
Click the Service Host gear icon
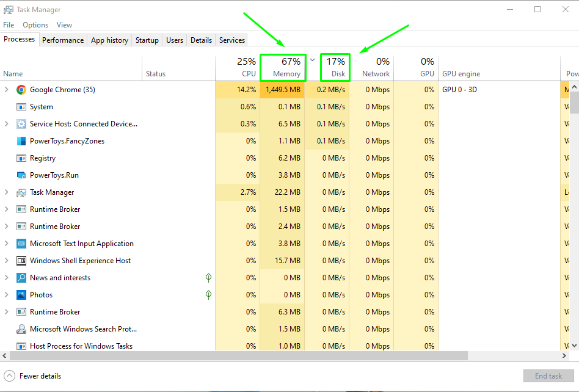click(21, 124)
